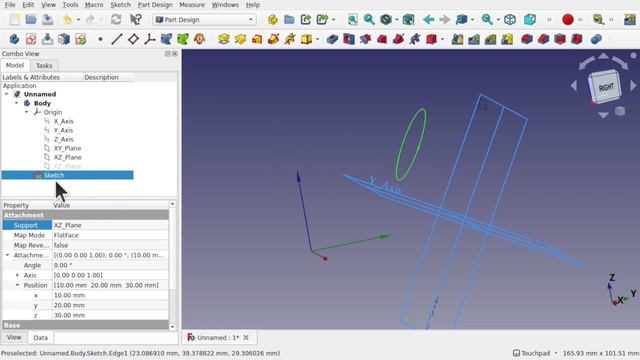The height and width of the screenshot is (360, 640).
Task: Open the Part Design menu
Action: (155, 5)
